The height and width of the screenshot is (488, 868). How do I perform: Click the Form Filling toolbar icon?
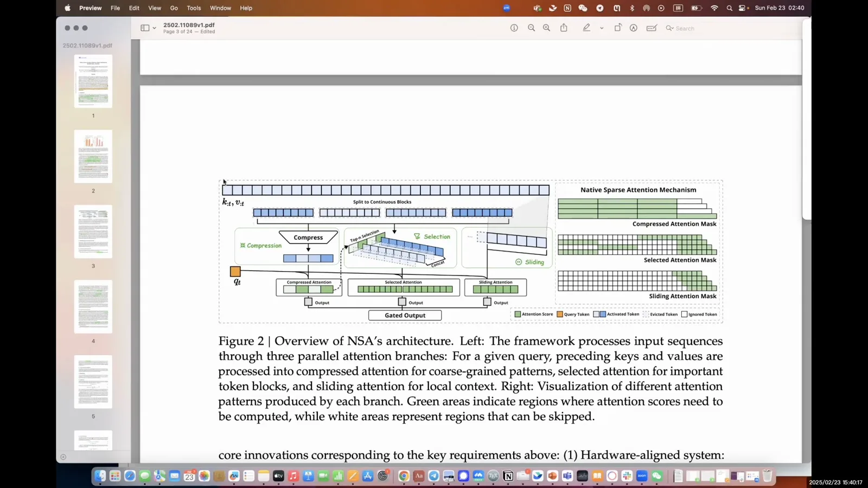(652, 28)
